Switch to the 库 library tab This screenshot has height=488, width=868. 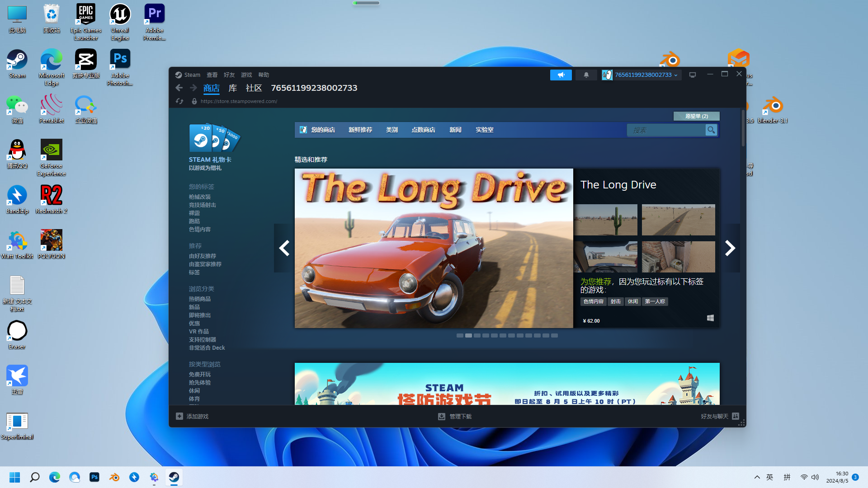[233, 88]
